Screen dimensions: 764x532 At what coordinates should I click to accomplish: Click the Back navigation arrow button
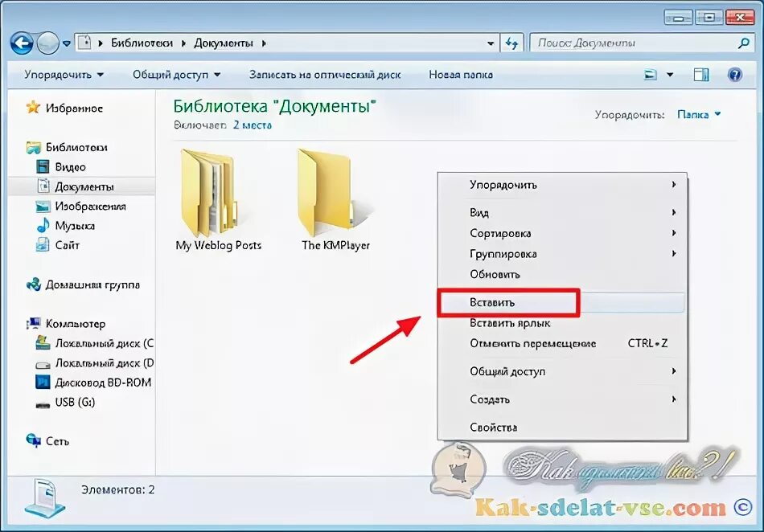coord(22,43)
